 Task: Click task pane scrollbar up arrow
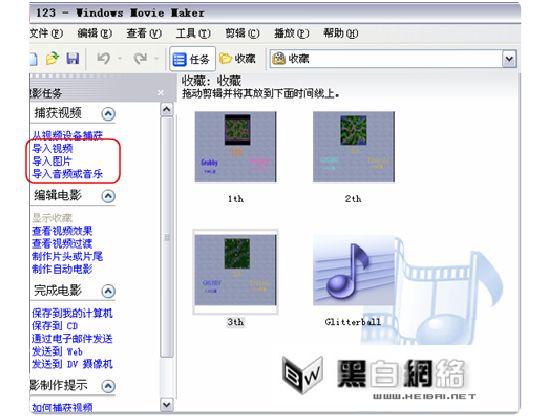167,109
